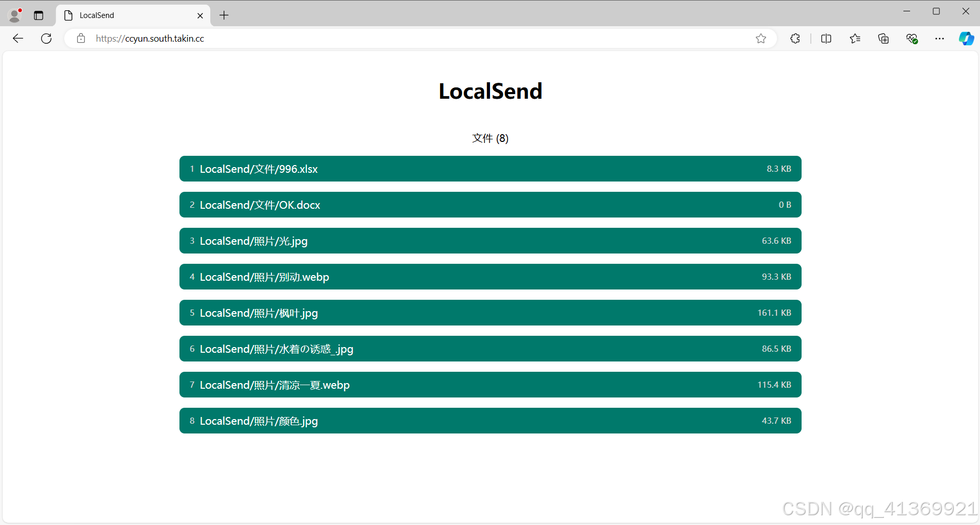Screen dimensions: 980x525
Task: Select the LocalSend browser tab
Action: pos(133,15)
